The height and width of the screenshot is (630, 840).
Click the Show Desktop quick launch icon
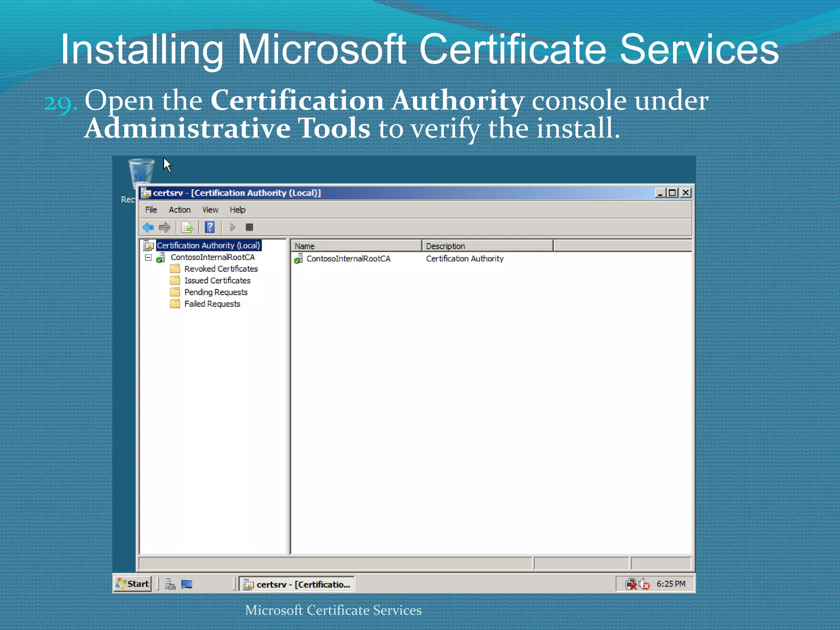point(187,584)
